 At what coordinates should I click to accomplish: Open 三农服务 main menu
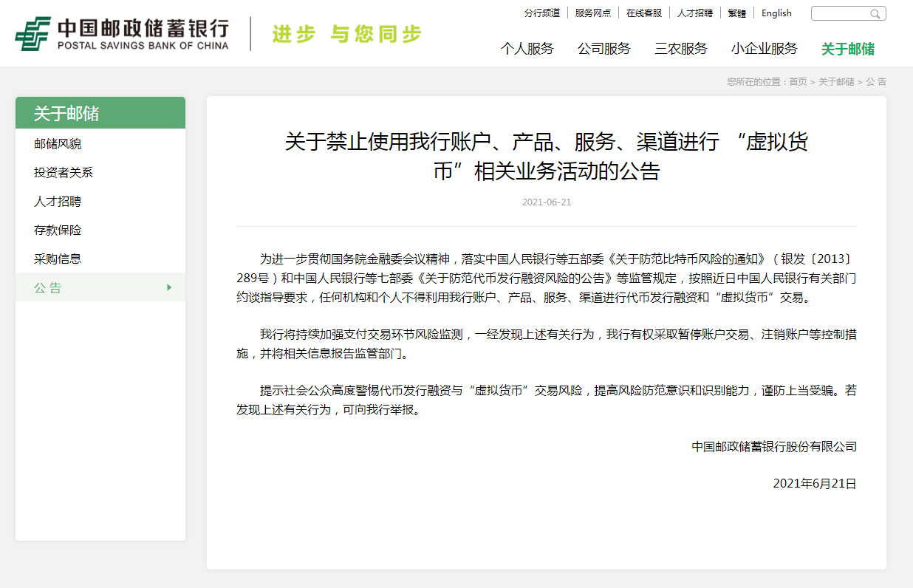click(681, 49)
